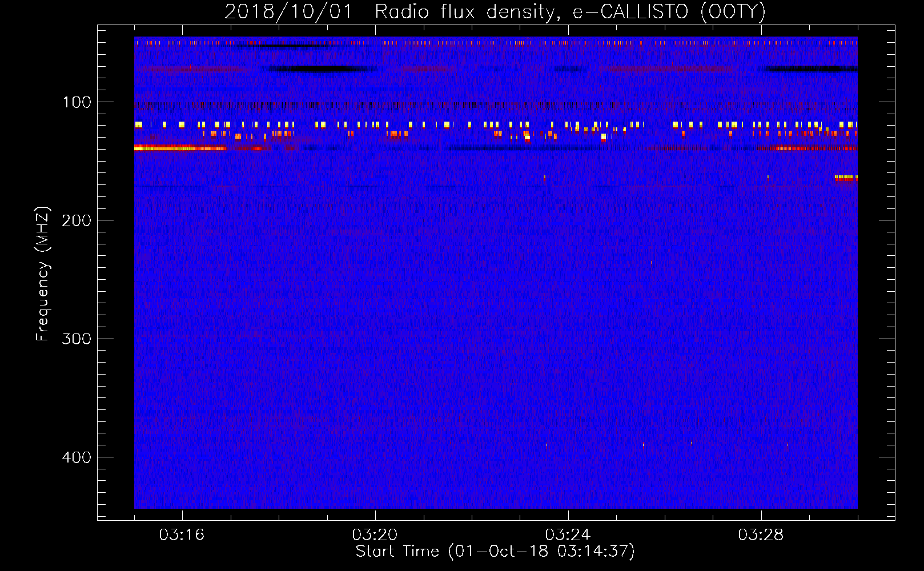Select the 'Start Time (01-Oct-18 03:14:37)' label
Screen dimensions: 924x571
(x=495, y=552)
